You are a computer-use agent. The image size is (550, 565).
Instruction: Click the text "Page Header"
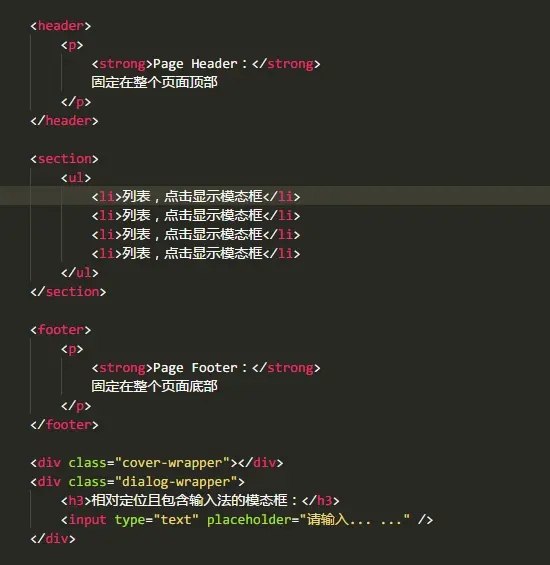pos(195,64)
